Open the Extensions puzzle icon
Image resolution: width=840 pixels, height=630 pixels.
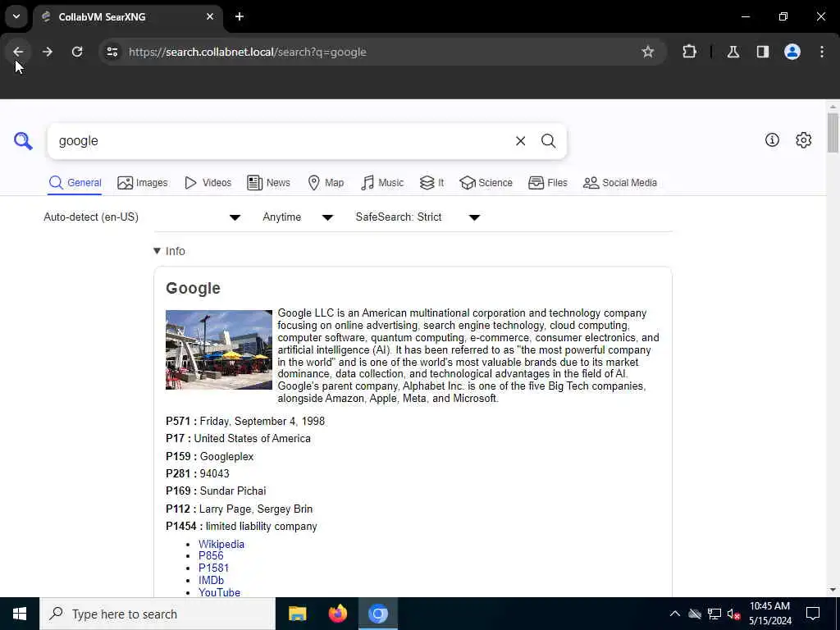point(689,52)
